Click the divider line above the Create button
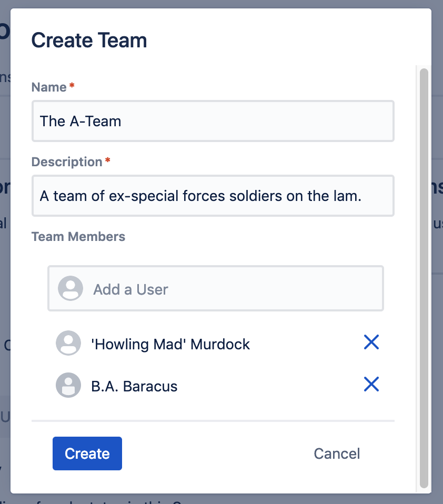Image resolution: width=443 pixels, height=504 pixels. point(213,421)
